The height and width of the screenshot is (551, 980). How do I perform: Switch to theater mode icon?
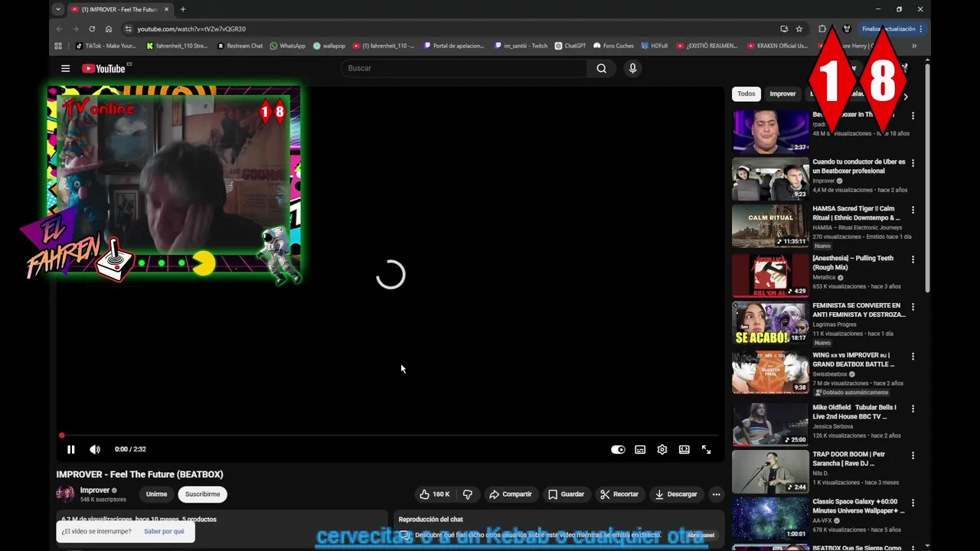click(x=684, y=449)
